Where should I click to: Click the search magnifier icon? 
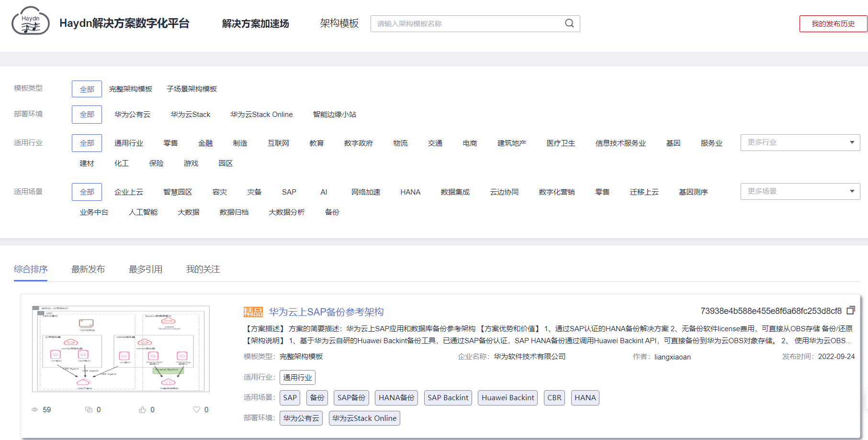pyautogui.click(x=569, y=23)
